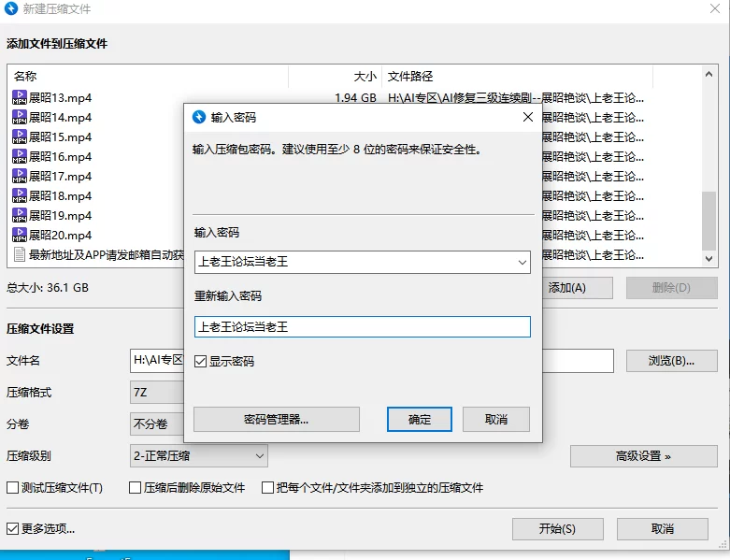This screenshot has height=560, width=730.
Task: Select file 展昭19.mp4
Action: [x=60, y=216]
